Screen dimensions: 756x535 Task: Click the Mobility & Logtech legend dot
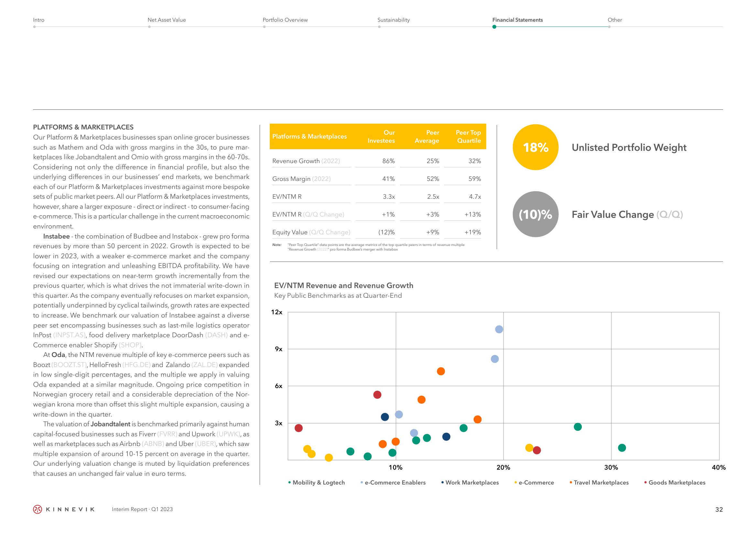(289, 483)
